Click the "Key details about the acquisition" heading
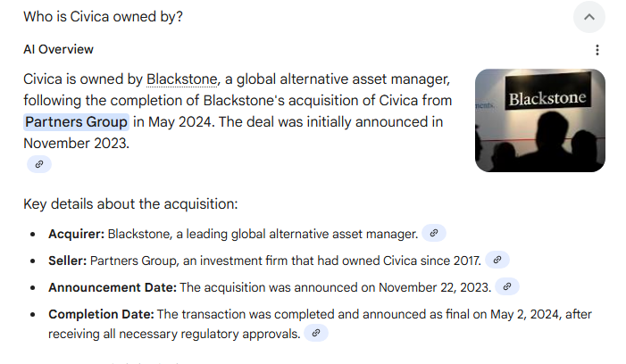 point(130,204)
